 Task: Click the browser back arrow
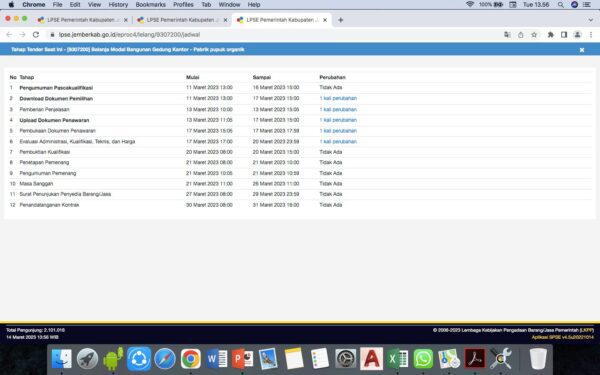[9, 34]
